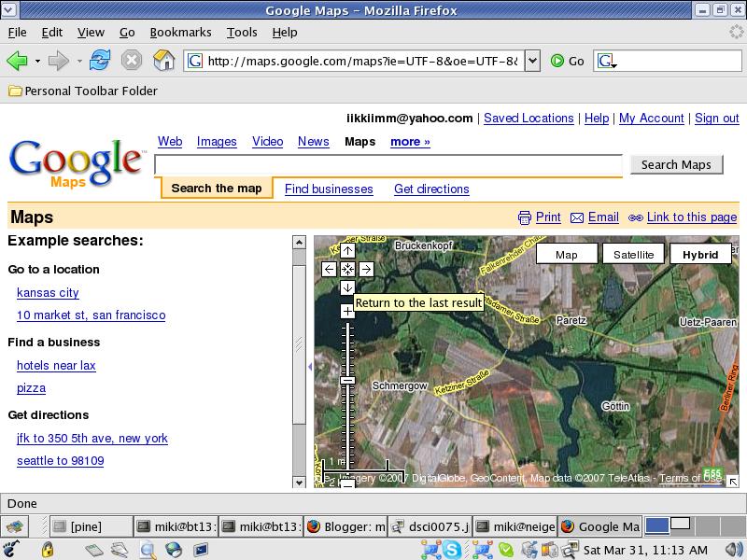
Task: Expand the Back button history dropdown
Action: point(37,61)
